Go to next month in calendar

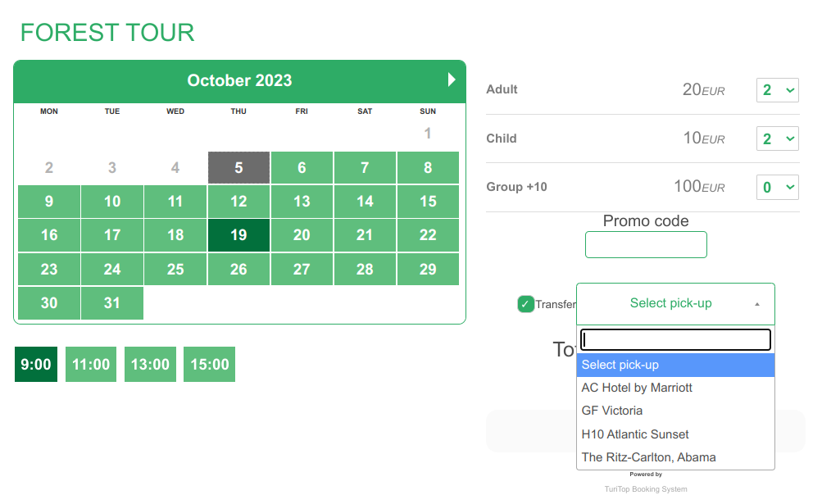pos(452,79)
